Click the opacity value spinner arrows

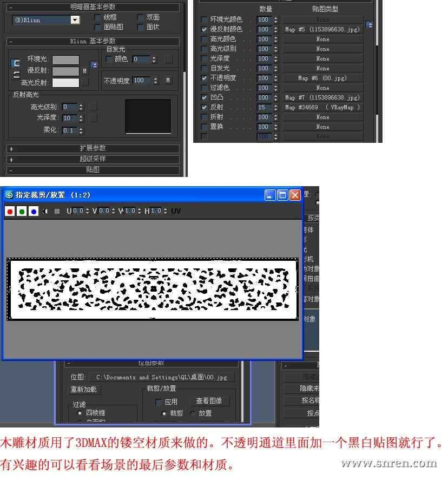(x=155, y=81)
